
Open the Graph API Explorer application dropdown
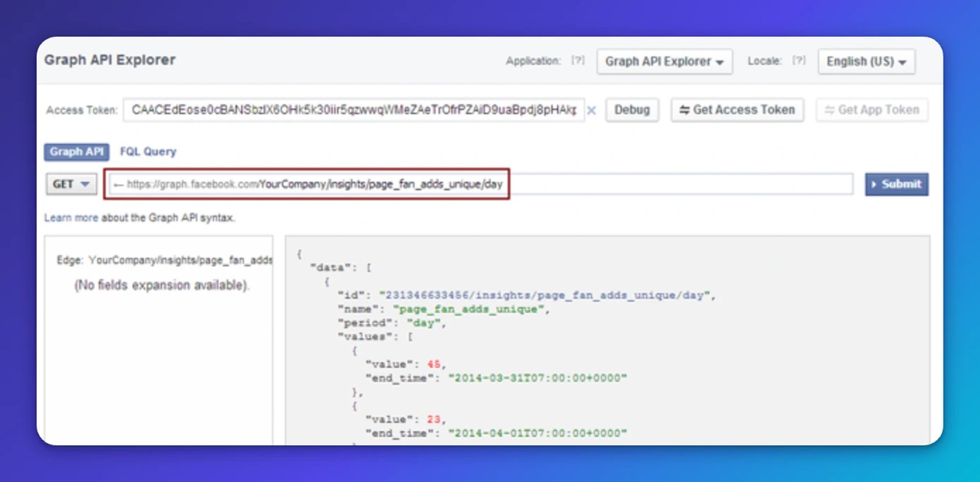665,61
